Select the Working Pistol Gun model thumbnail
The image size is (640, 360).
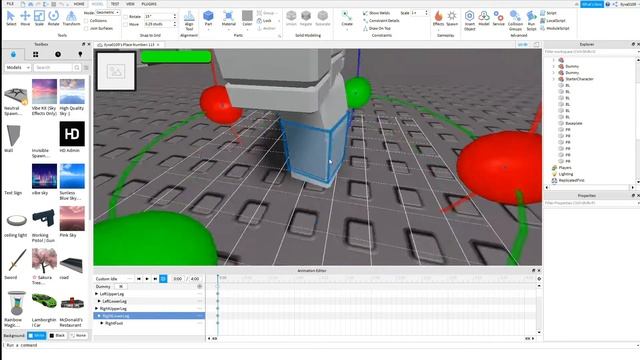pos(44,218)
